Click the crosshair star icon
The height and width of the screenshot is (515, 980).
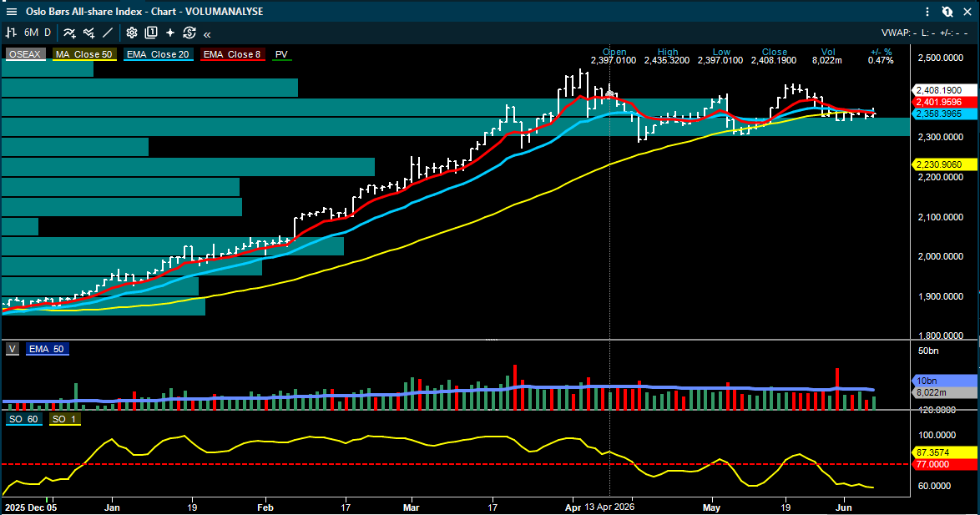(x=170, y=33)
